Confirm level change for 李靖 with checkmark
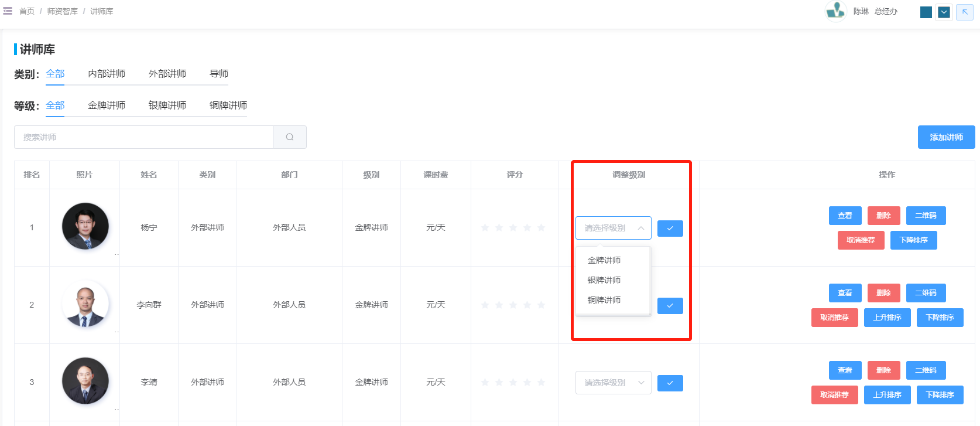 (670, 383)
